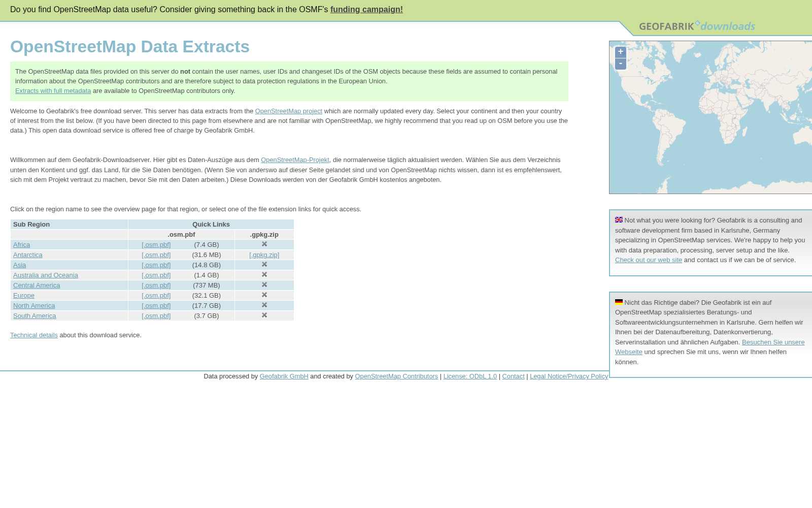Click Asia's (14.8 GB) size cell
Viewport: 812px width, 508px height.
[207, 265]
